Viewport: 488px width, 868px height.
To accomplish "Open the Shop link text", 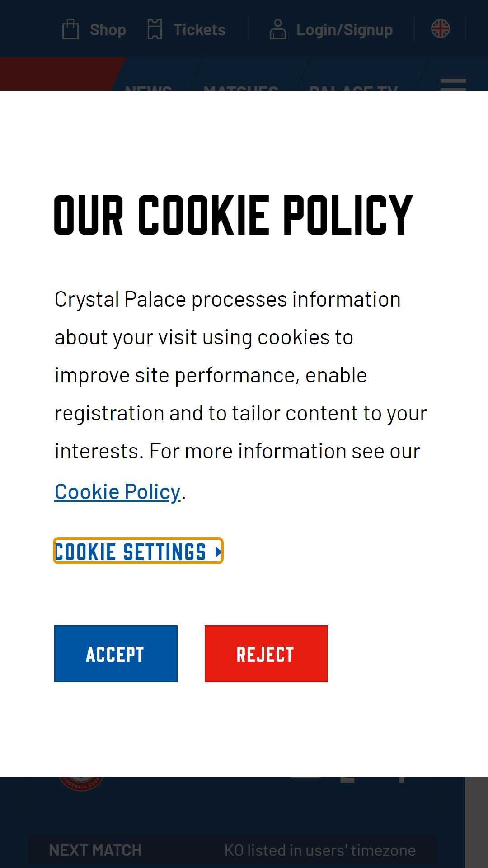I will coord(108,30).
